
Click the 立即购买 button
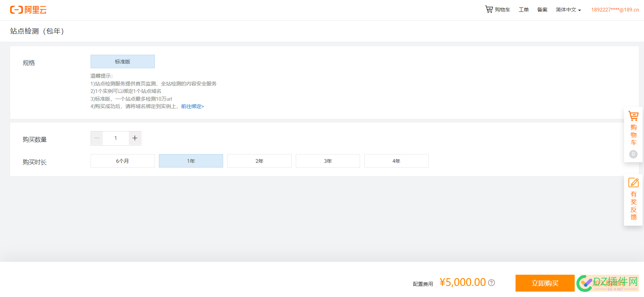coord(545,283)
